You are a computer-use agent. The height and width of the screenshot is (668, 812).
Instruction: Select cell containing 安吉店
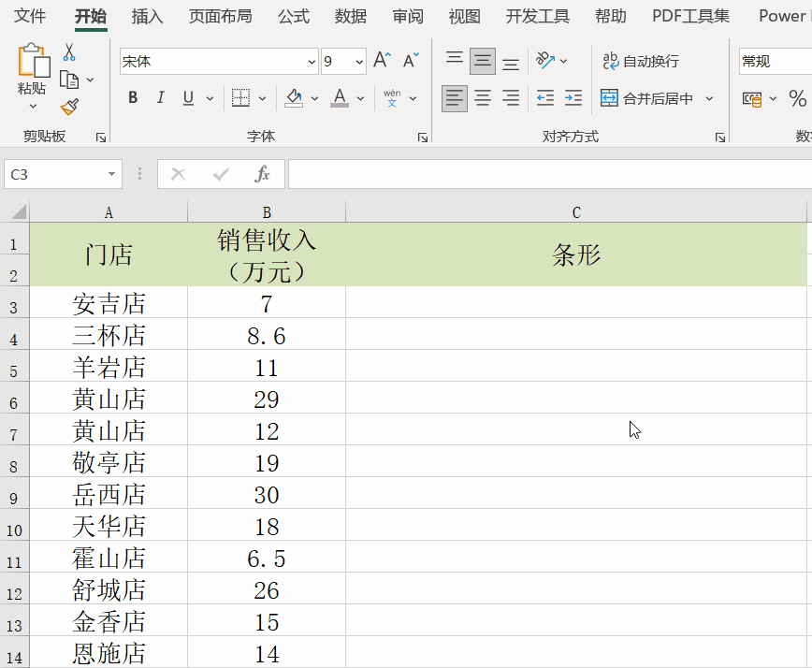109,302
